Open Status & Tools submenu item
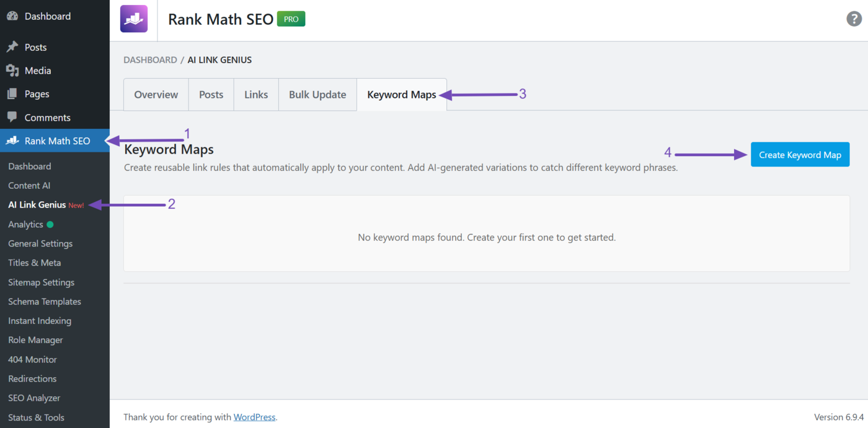The width and height of the screenshot is (868, 428). 36,417
